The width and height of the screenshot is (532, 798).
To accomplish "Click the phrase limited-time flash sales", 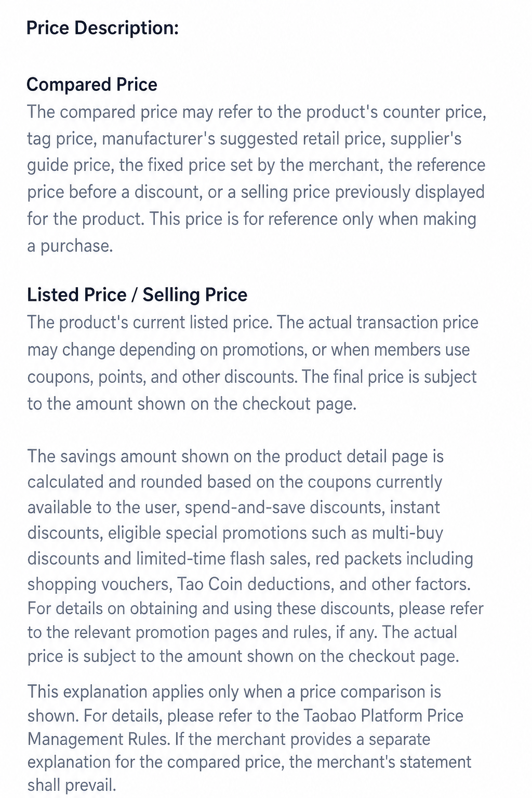I will coord(223,558).
